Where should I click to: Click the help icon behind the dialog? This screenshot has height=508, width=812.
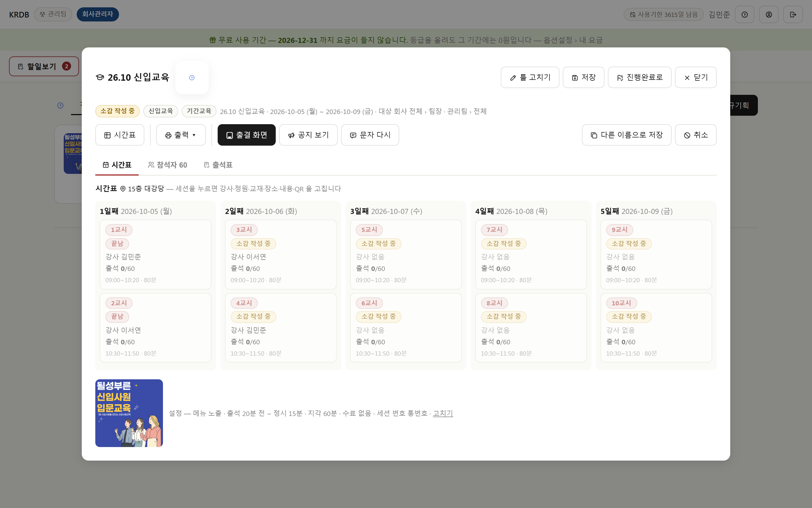tap(60, 106)
